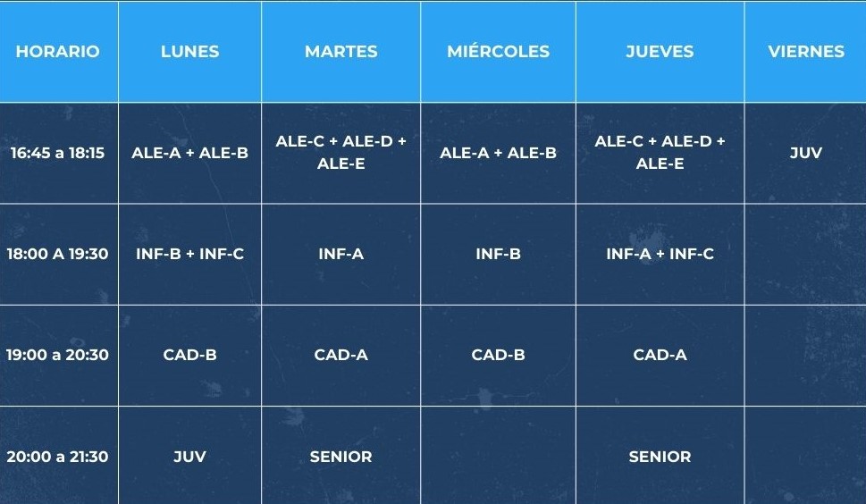Select the JUEVES header cell

[x=660, y=51]
